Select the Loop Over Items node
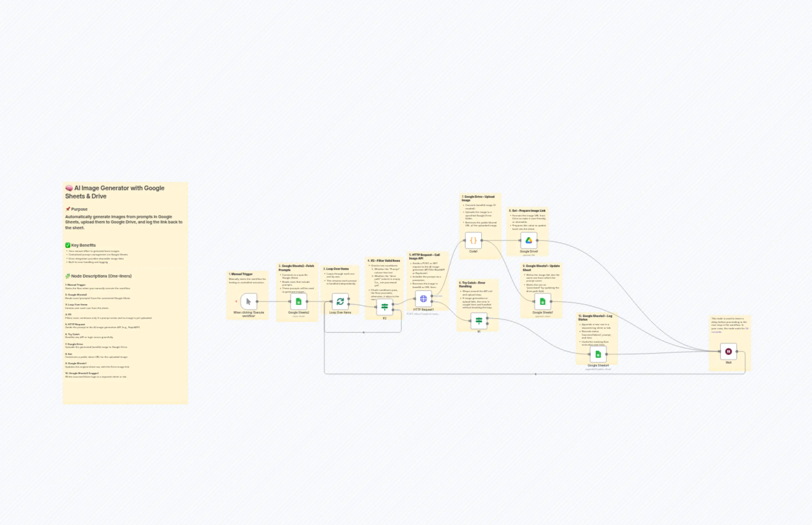Viewport: 812px width, 525px height. click(x=340, y=301)
